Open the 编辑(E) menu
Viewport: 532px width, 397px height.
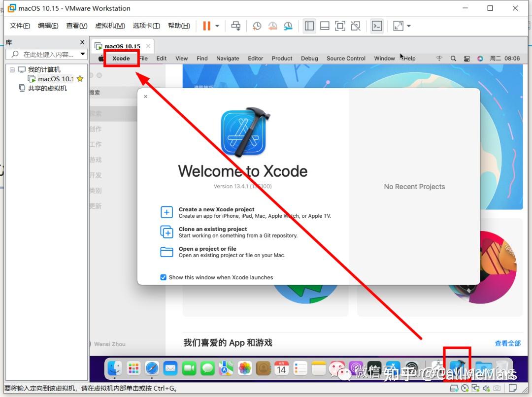click(48, 26)
